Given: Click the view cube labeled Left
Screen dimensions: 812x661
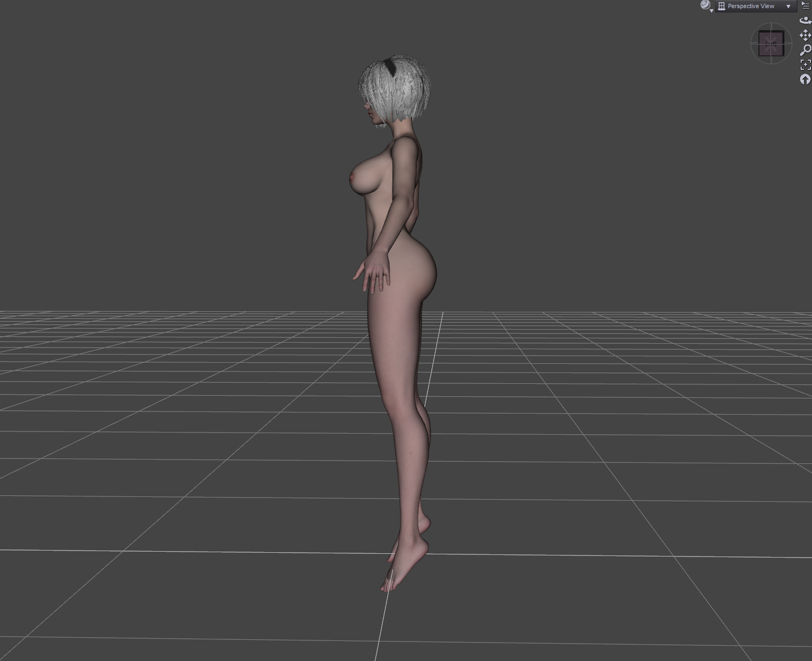Looking at the screenshot, I should [x=771, y=43].
